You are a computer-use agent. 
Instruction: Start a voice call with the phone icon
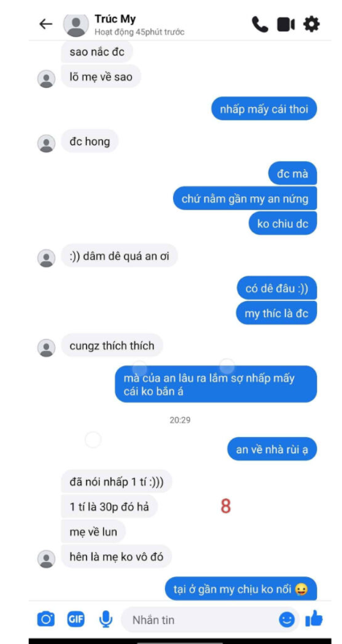259,25
